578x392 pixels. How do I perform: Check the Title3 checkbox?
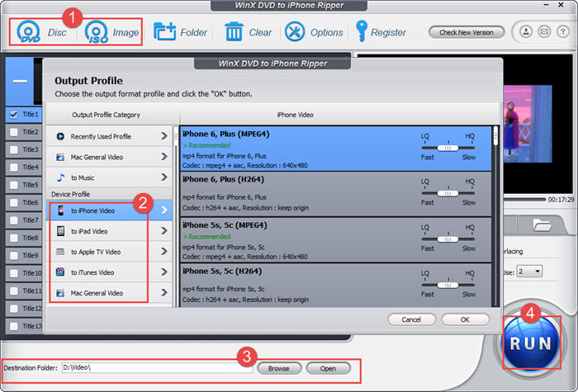(x=14, y=149)
